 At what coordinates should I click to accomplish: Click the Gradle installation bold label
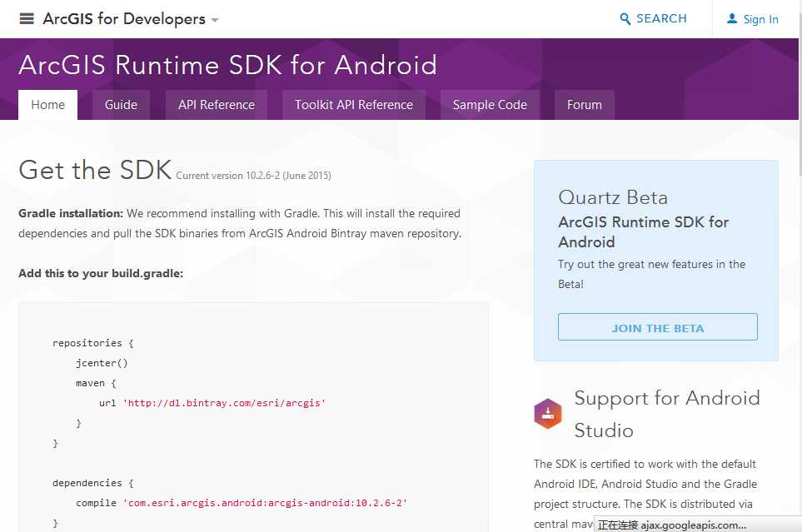click(71, 213)
